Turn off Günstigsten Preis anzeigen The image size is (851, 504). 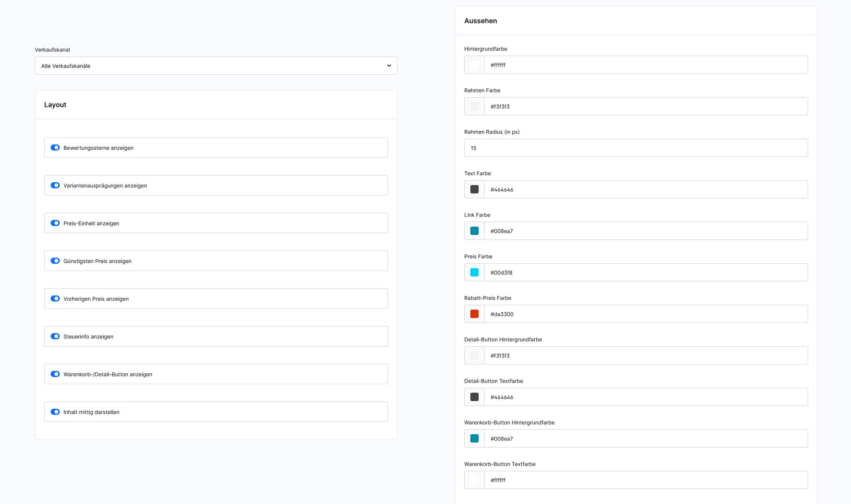(x=55, y=261)
